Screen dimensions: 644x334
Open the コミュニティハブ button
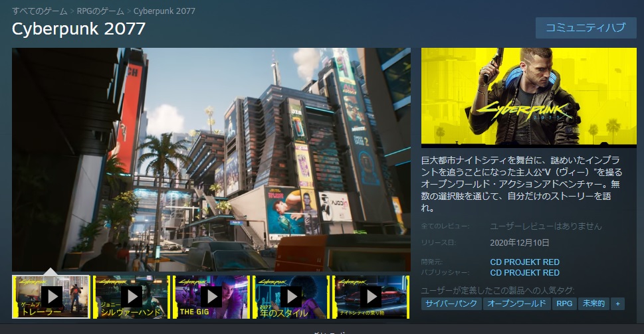[586, 28]
